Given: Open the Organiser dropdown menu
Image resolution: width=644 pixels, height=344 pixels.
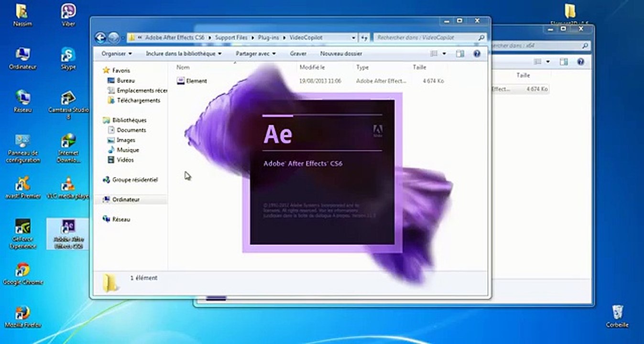Looking at the screenshot, I should click(117, 54).
